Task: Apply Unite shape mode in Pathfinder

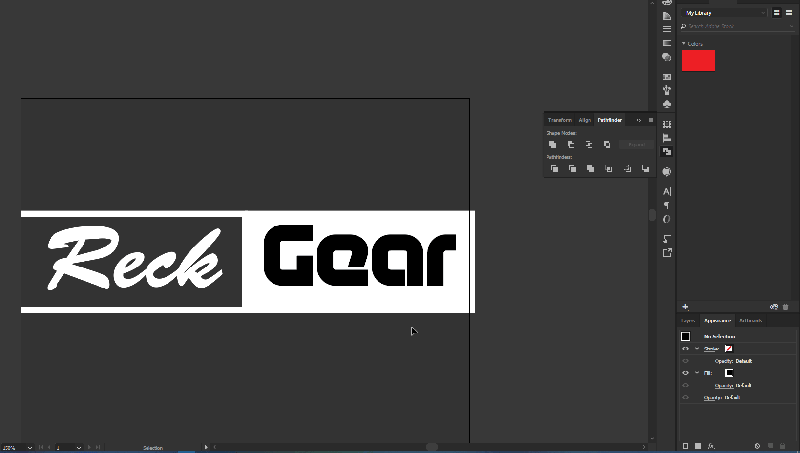Action: [x=553, y=145]
